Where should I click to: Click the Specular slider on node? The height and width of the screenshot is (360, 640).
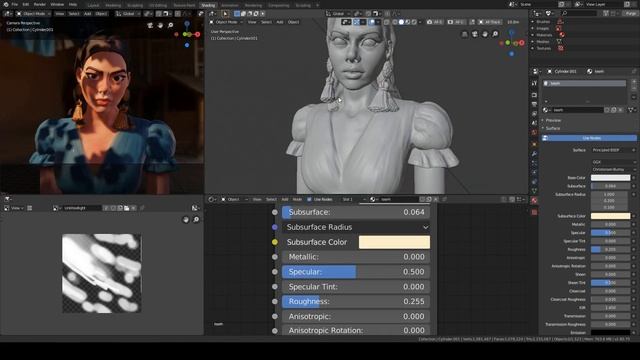point(356,272)
